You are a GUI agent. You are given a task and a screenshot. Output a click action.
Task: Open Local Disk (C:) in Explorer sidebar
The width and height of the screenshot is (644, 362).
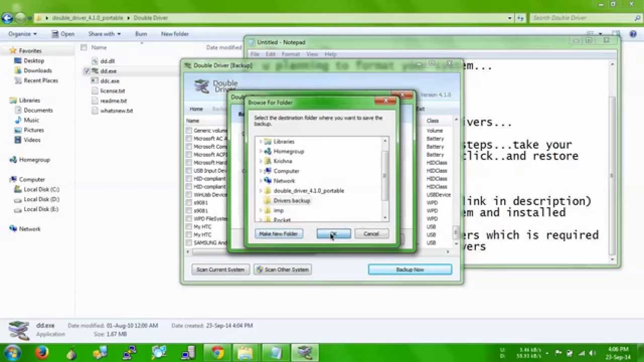pyautogui.click(x=41, y=190)
